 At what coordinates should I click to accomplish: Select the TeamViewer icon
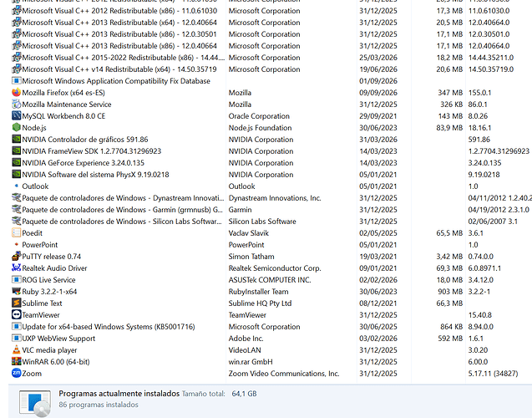coord(17,315)
